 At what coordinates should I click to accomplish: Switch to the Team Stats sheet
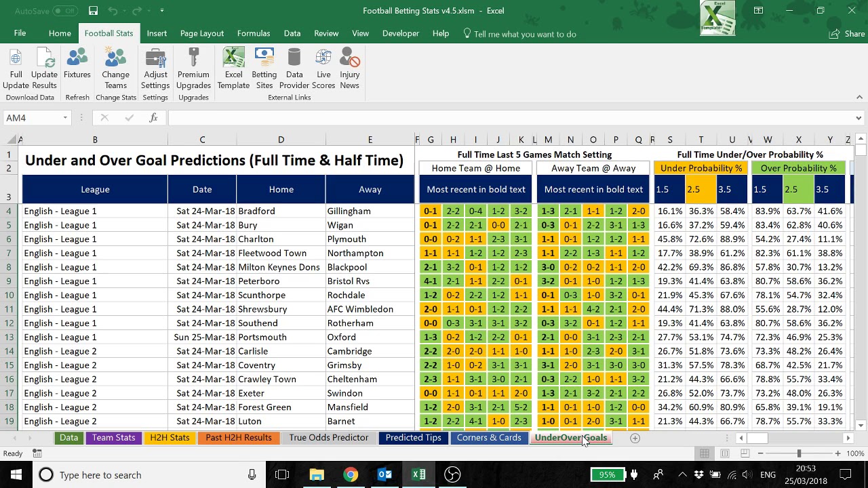[x=114, y=438]
